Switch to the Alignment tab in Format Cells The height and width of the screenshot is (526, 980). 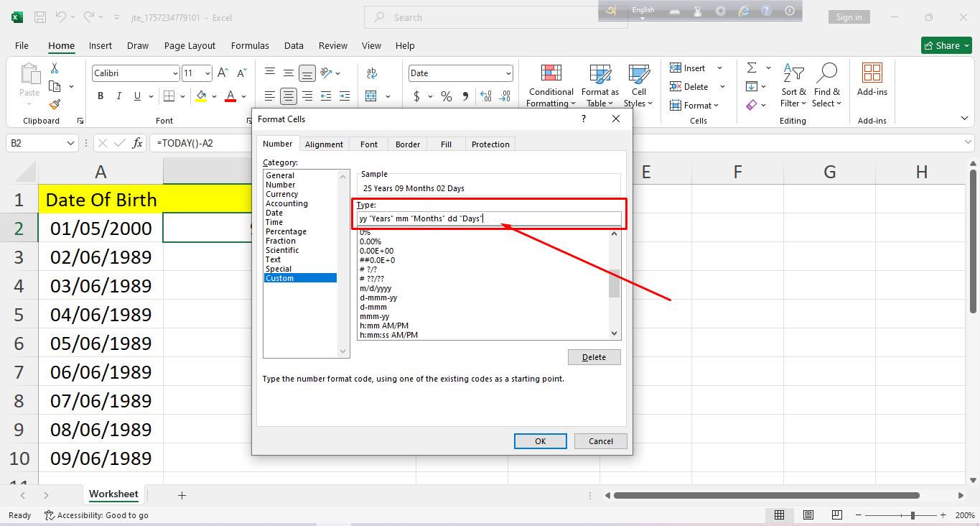pyautogui.click(x=324, y=144)
